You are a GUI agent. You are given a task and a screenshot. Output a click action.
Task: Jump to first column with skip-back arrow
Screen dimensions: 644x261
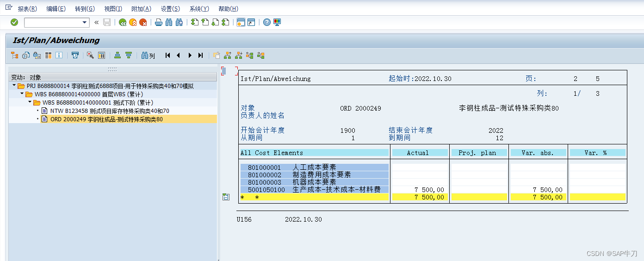167,56
